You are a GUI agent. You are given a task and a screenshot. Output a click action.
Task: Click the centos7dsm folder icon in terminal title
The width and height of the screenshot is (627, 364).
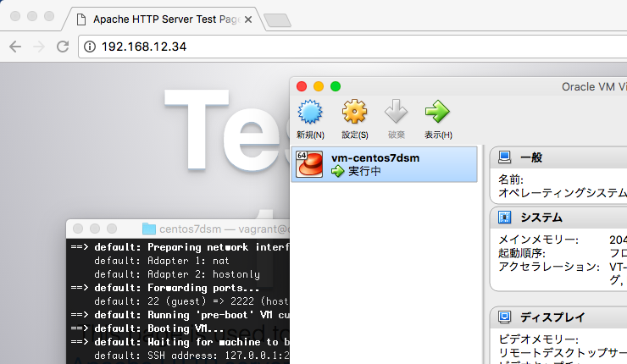(x=149, y=229)
